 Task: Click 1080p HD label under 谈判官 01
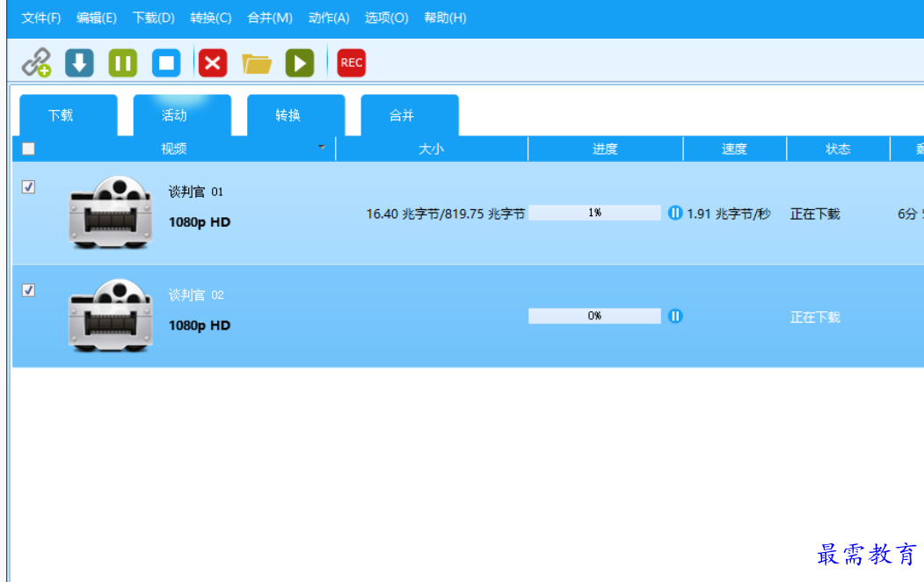(200, 222)
